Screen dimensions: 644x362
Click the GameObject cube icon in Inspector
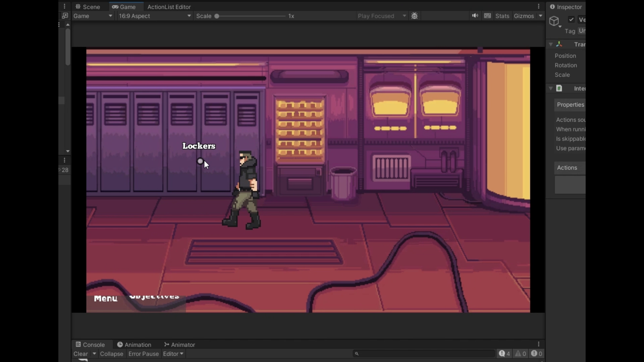pyautogui.click(x=554, y=21)
